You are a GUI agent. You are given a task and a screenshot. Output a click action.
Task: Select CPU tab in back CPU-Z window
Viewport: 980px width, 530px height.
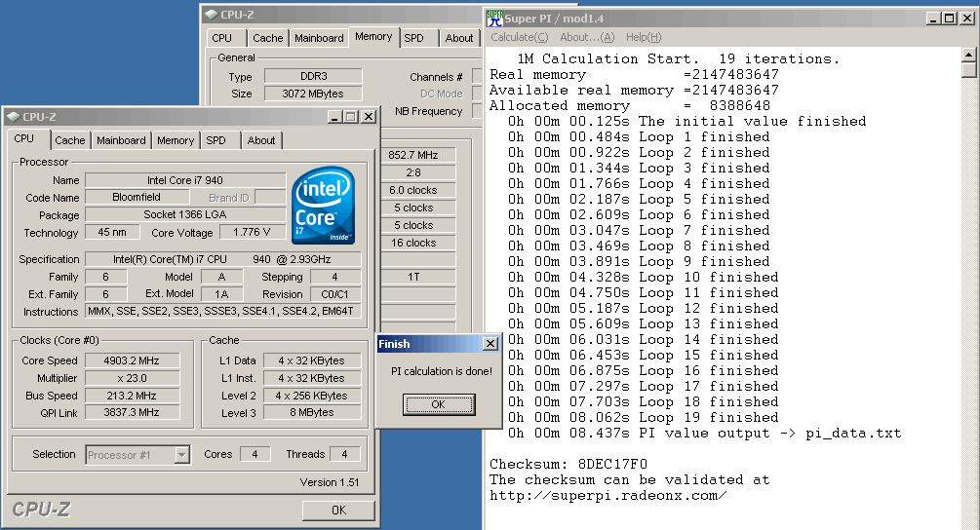(222, 38)
